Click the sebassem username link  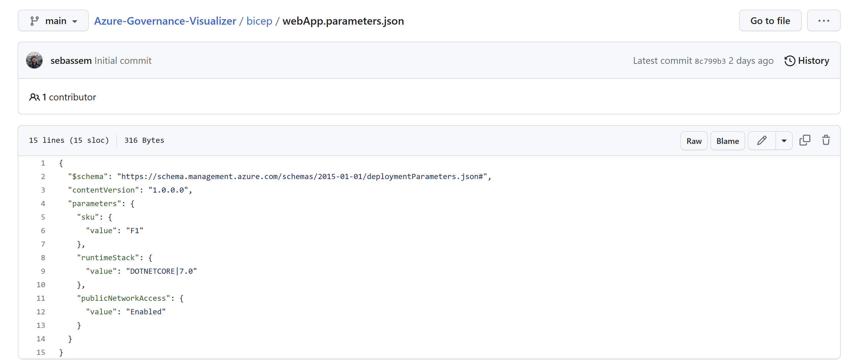pos(71,61)
